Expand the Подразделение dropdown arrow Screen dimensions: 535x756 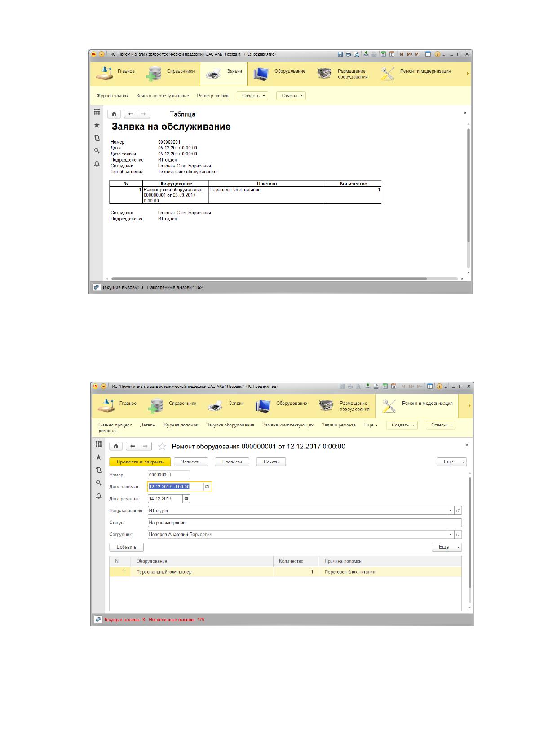coord(451,510)
